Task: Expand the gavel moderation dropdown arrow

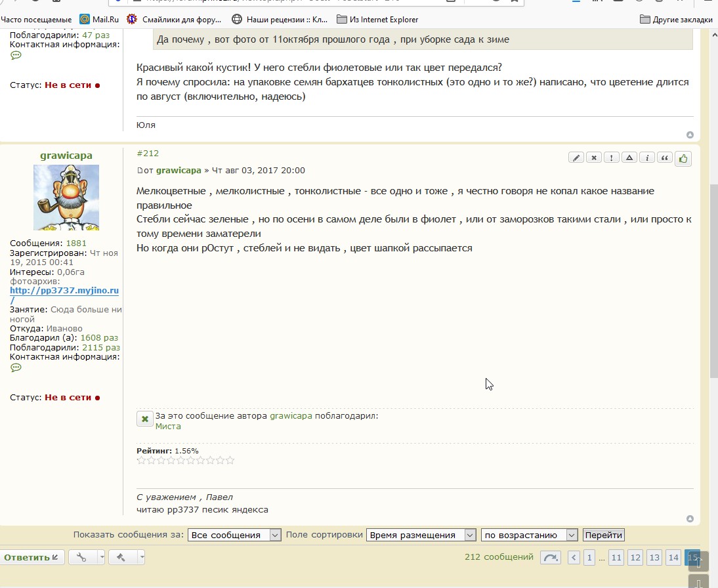Action: [x=142, y=557]
